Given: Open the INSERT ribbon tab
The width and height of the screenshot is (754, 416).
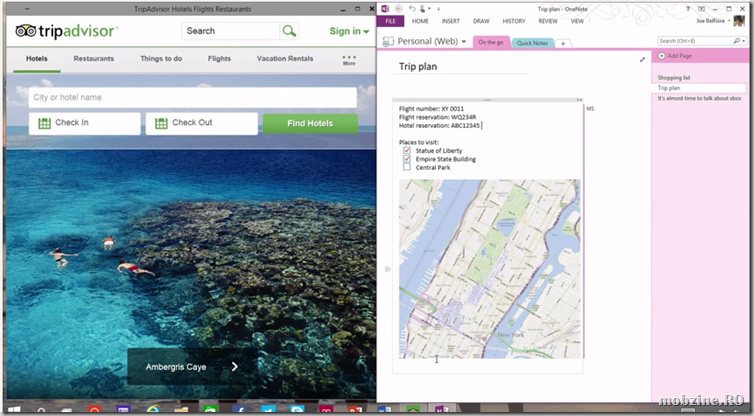Looking at the screenshot, I should coord(450,20).
